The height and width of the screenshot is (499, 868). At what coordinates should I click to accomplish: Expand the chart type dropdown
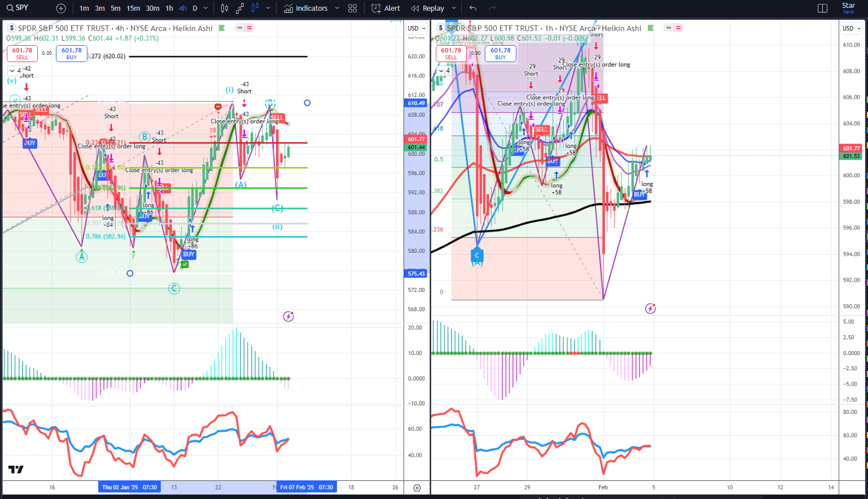coord(268,8)
